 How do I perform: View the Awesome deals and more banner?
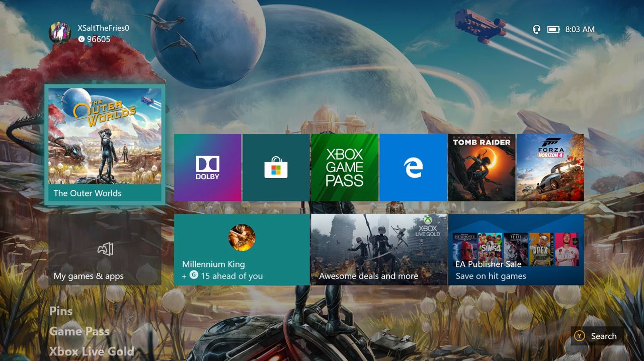pos(379,249)
